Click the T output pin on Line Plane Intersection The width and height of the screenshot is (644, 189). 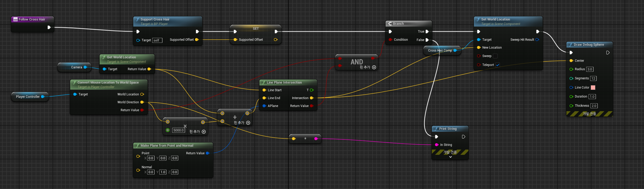coord(312,90)
